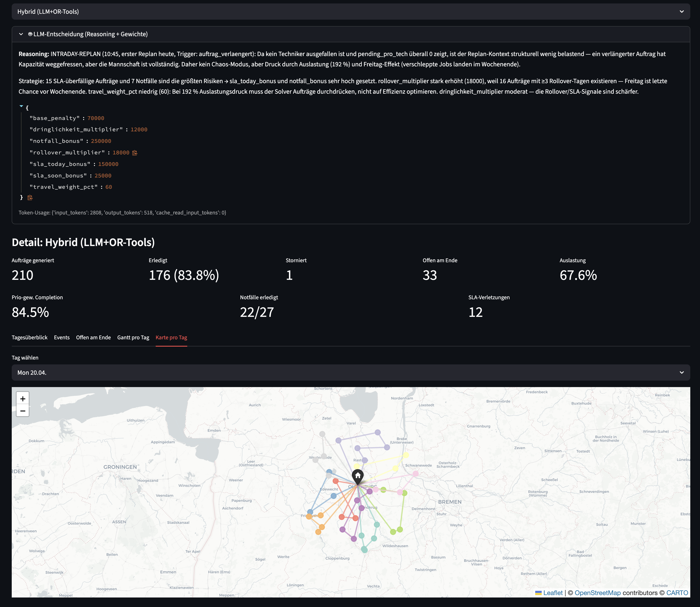Switch to the Events tab
This screenshot has height=607, width=700.
coord(62,337)
